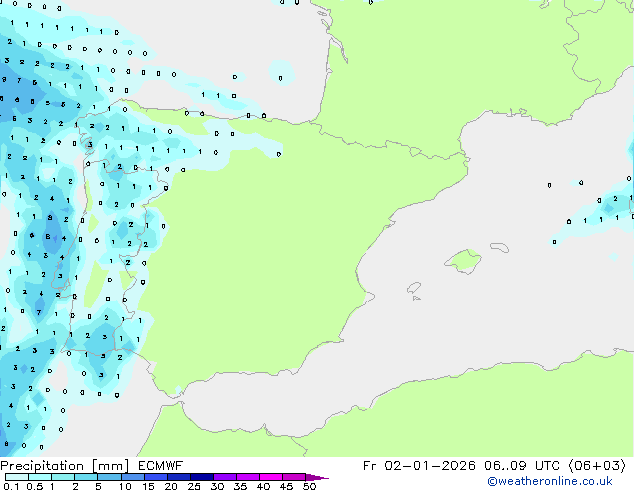Pick the 45–50 mm legend swatch

click(x=294, y=477)
